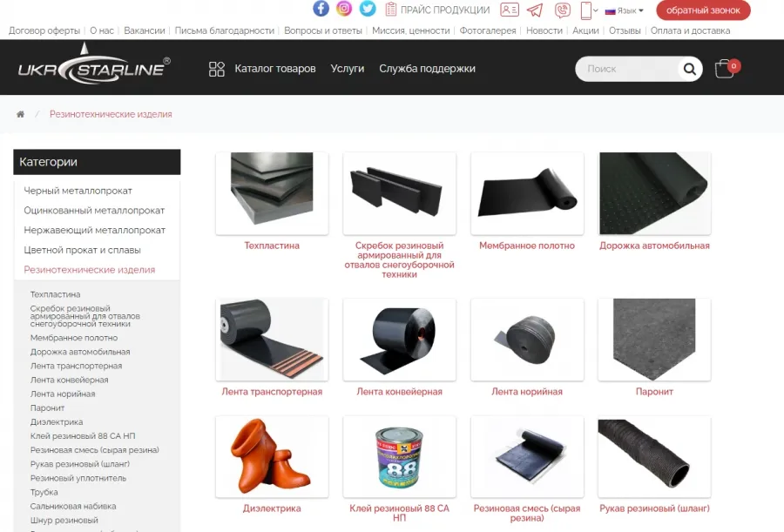This screenshot has height=532, width=784.
Task: Expand the Язык language dropdown
Action: point(624,10)
